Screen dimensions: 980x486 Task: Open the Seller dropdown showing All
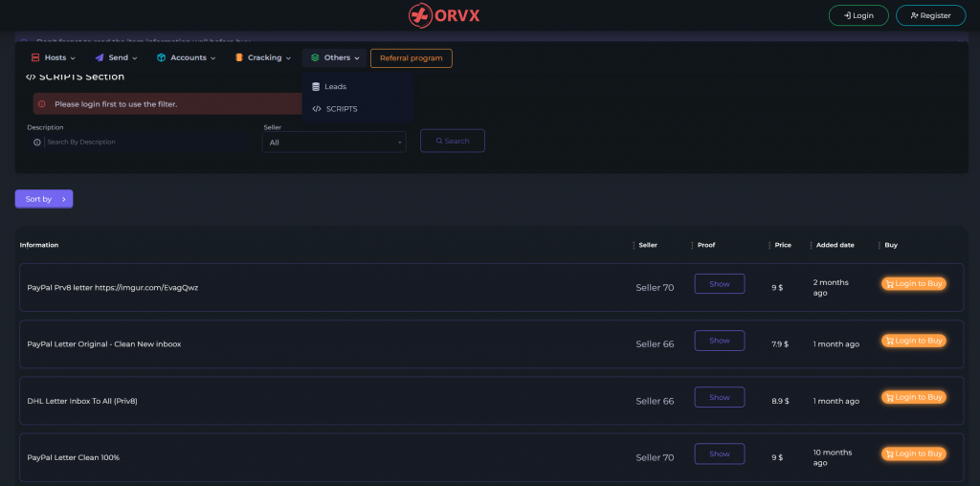334,143
